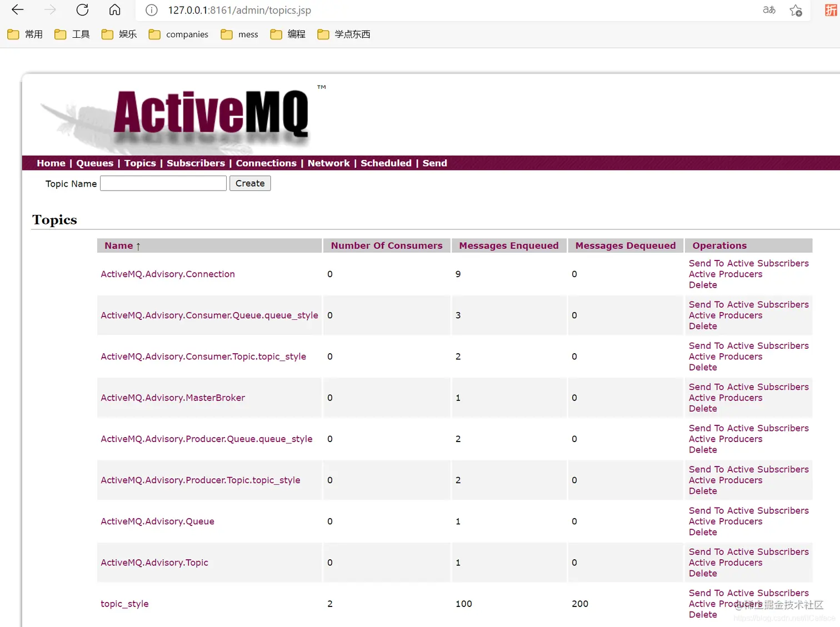840x627 pixels.
Task: Delete the ActiveMQ.Advisory.Connection topic
Action: point(703,285)
